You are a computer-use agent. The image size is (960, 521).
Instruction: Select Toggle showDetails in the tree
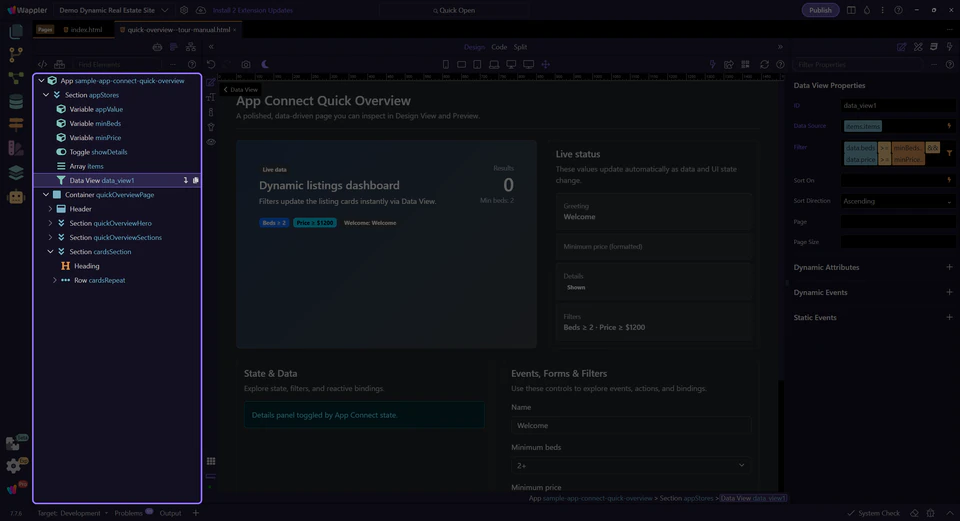98,152
